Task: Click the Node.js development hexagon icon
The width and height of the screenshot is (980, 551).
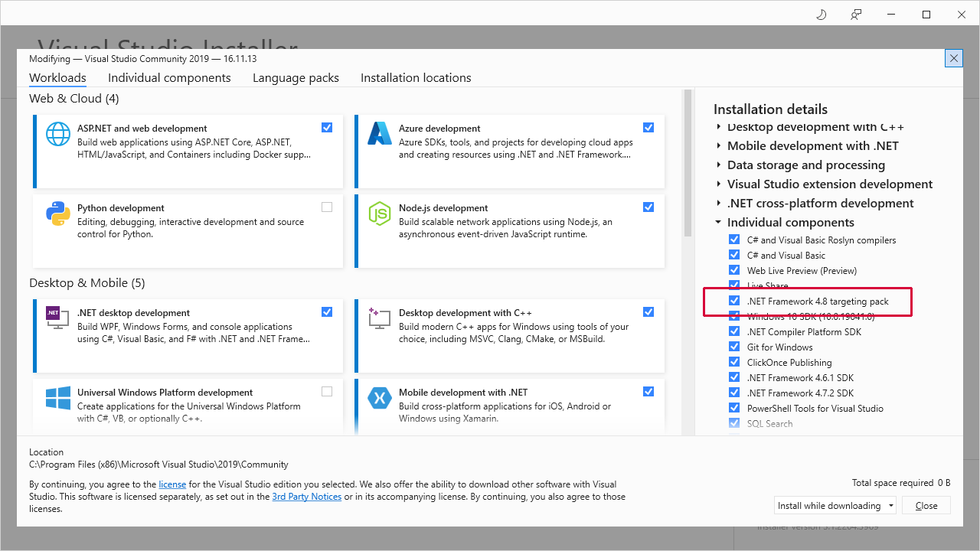Action: (380, 214)
